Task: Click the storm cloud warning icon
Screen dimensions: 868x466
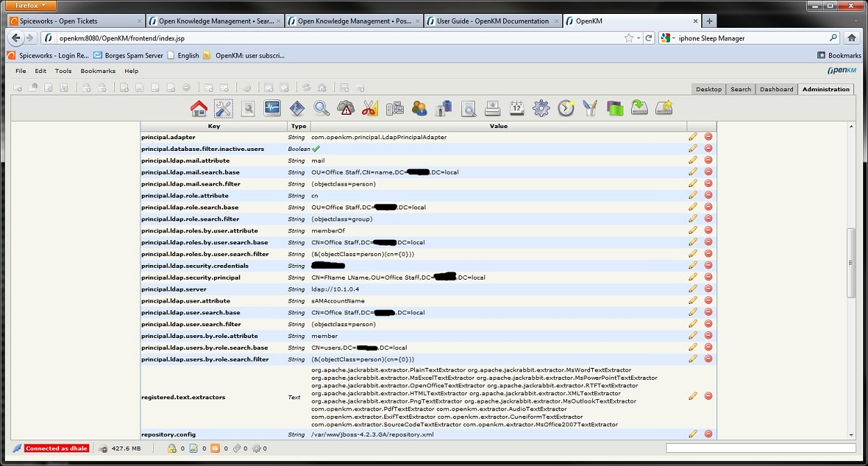Action: 345,108
